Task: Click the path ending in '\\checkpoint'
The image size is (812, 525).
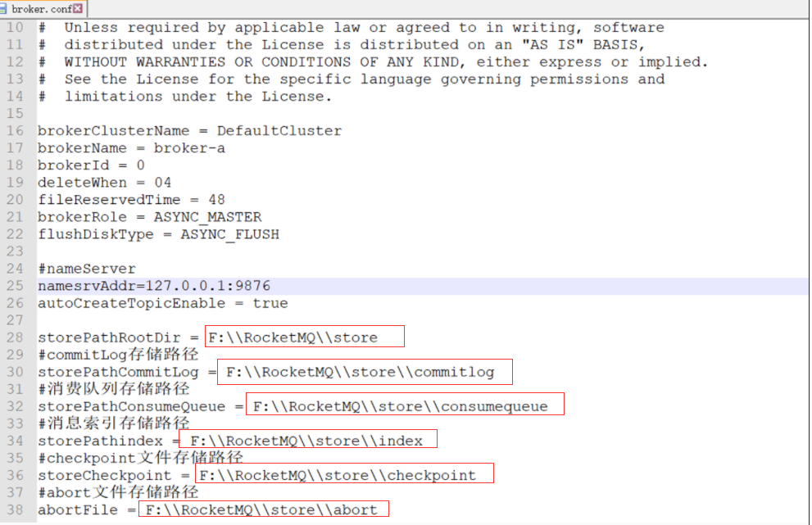Action: click(338, 475)
